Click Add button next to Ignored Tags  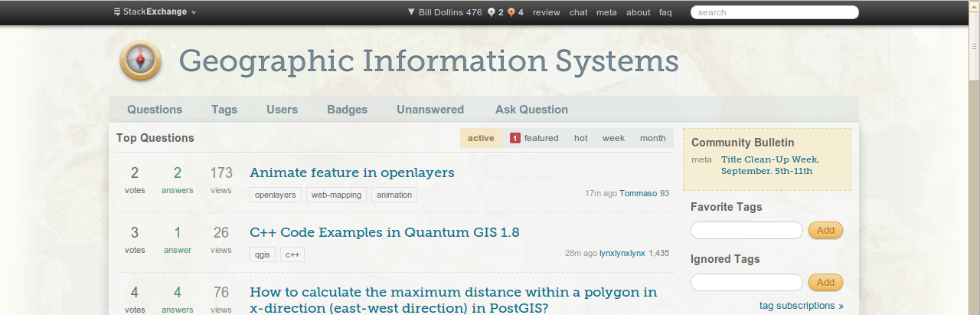point(825,282)
